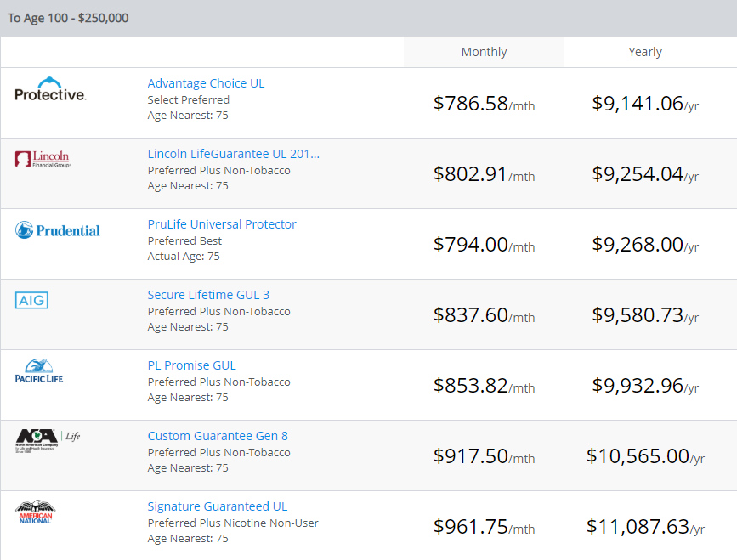Open Secure Lifetime GUL 3 link
737x560 pixels.
pyautogui.click(x=208, y=295)
